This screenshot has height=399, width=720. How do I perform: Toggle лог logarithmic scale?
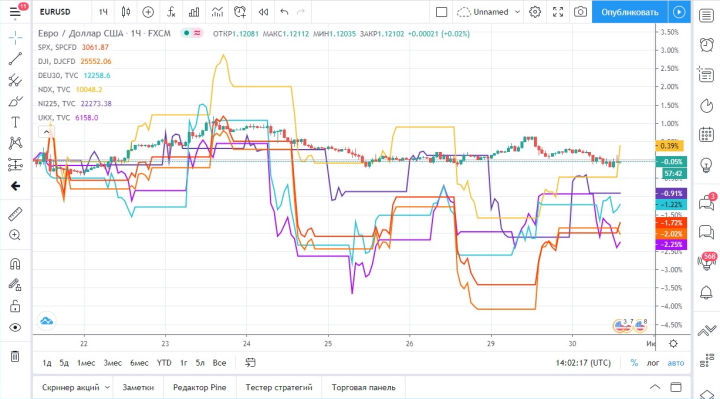point(653,363)
